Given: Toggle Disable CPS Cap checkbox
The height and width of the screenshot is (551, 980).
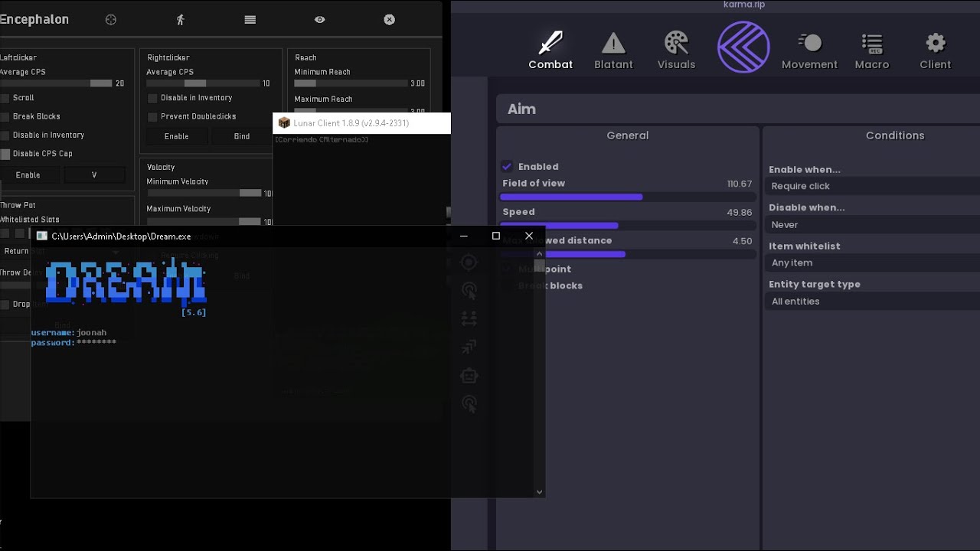Looking at the screenshot, I should click(x=5, y=154).
